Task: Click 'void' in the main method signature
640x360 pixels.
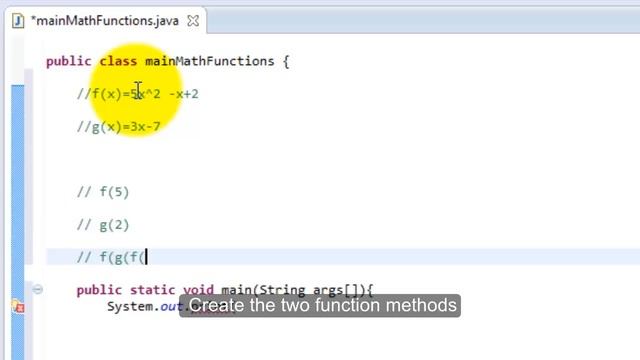Action: 198,290
